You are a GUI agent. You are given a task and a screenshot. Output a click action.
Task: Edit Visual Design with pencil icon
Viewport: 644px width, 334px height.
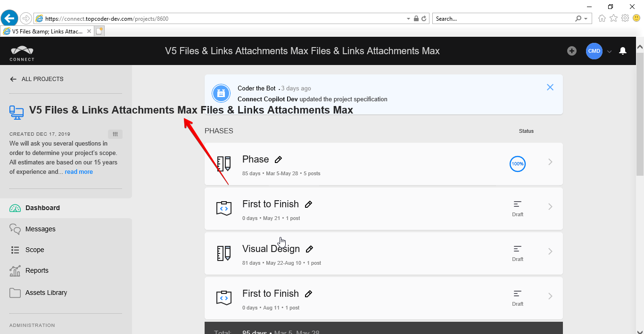309,249
